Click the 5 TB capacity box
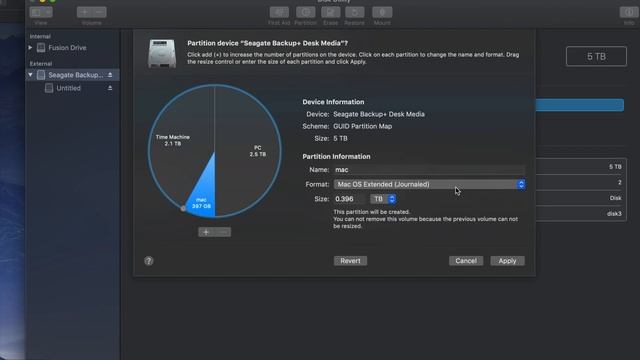 point(596,56)
